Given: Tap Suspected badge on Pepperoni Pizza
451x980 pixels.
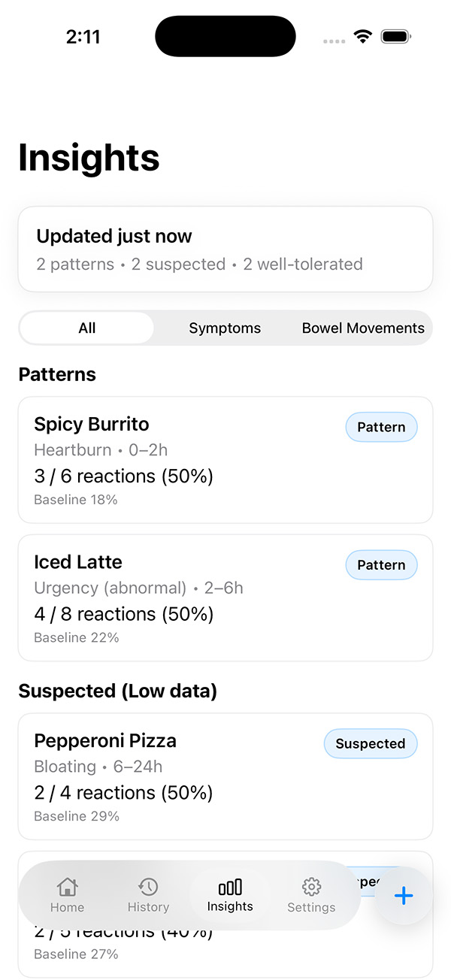Looking at the screenshot, I should tap(370, 744).
